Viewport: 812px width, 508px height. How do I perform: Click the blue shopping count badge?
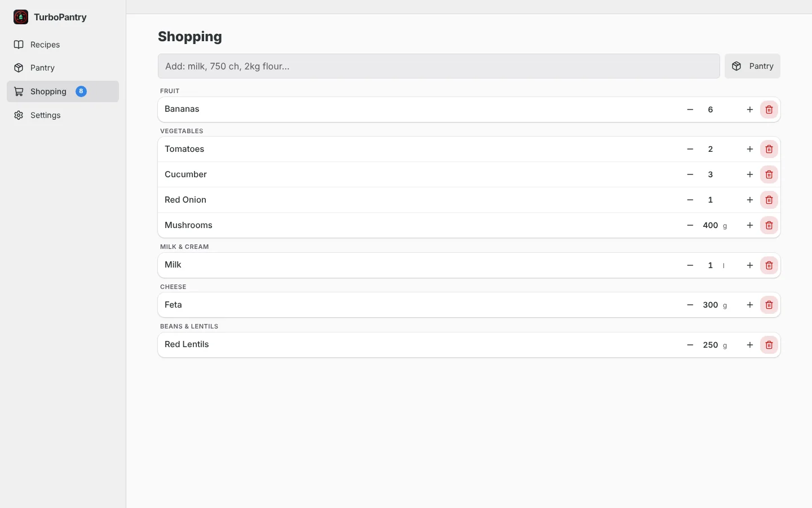81,91
